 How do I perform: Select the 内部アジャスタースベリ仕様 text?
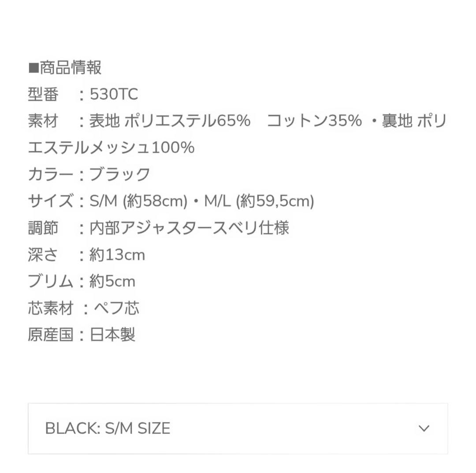coord(190,228)
